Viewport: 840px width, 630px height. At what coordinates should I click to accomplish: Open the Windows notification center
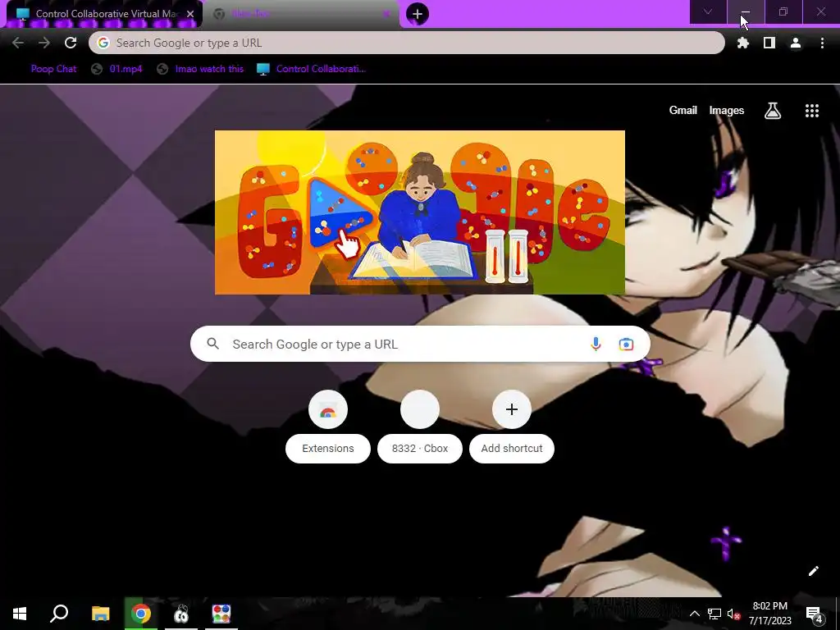[x=814, y=614]
